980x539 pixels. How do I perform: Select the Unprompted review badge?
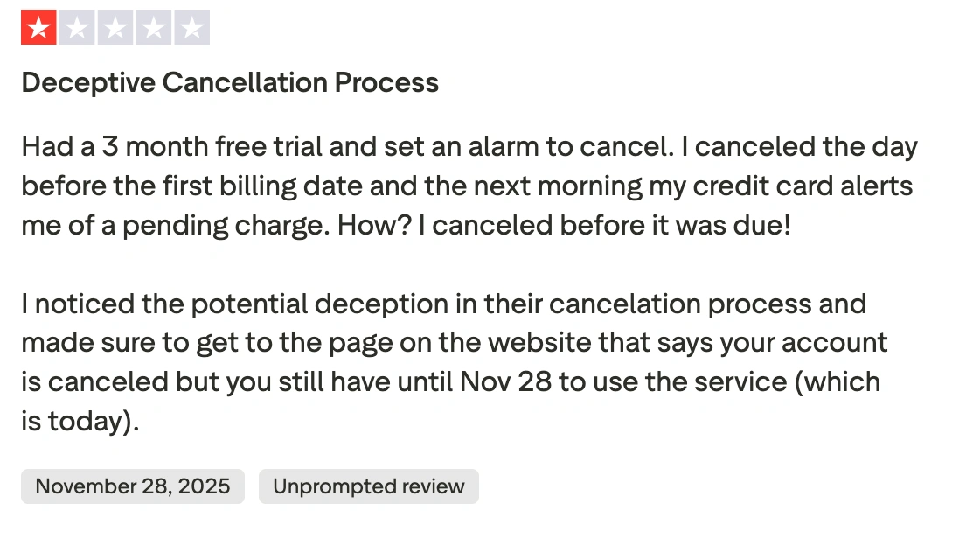368,486
